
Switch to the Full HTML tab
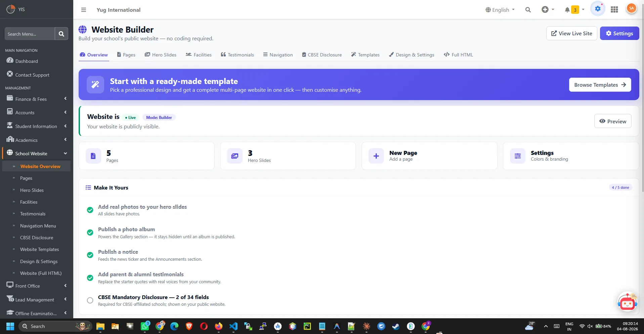tap(458, 55)
